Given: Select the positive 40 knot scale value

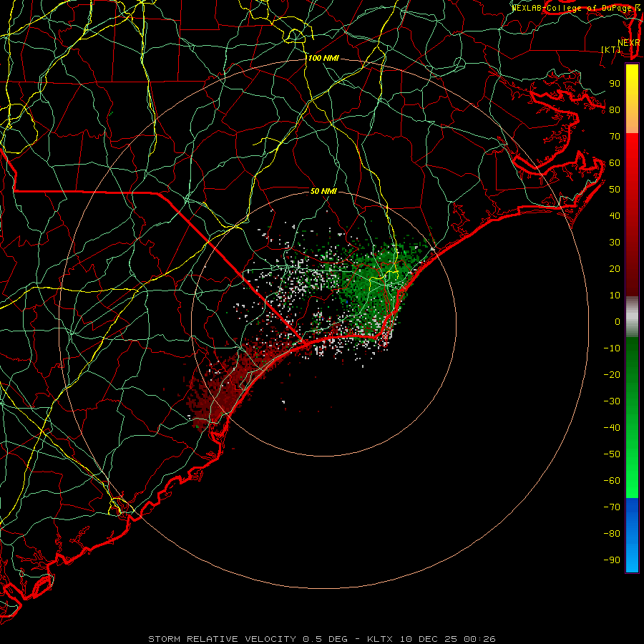Looking at the screenshot, I should (615, 215).
